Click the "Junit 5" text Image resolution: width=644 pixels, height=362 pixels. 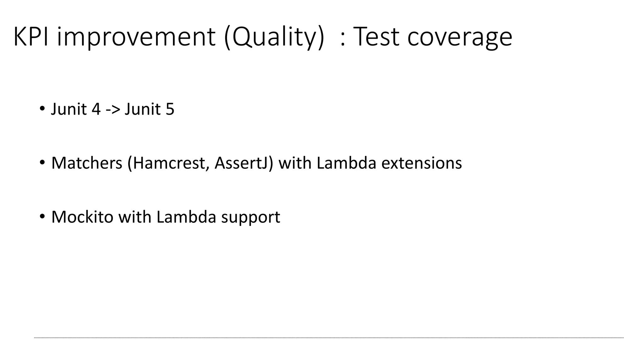click(149, 109)
